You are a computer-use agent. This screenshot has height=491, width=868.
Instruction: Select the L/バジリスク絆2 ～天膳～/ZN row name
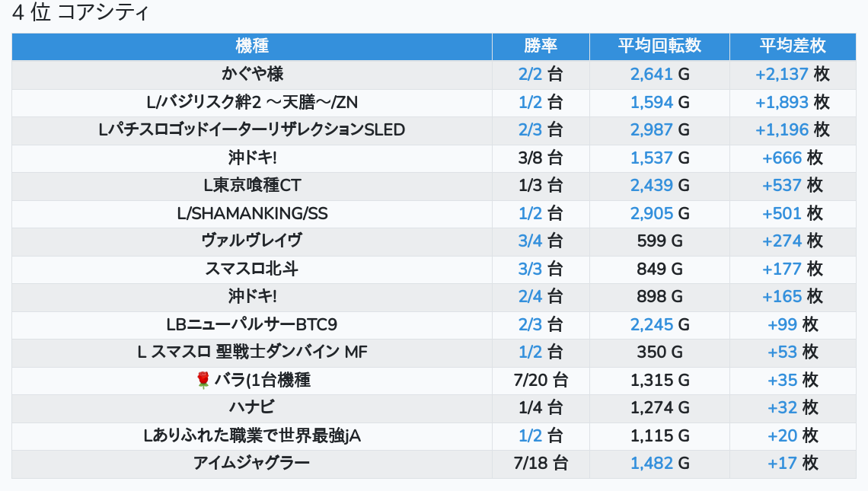click(252, 103)
